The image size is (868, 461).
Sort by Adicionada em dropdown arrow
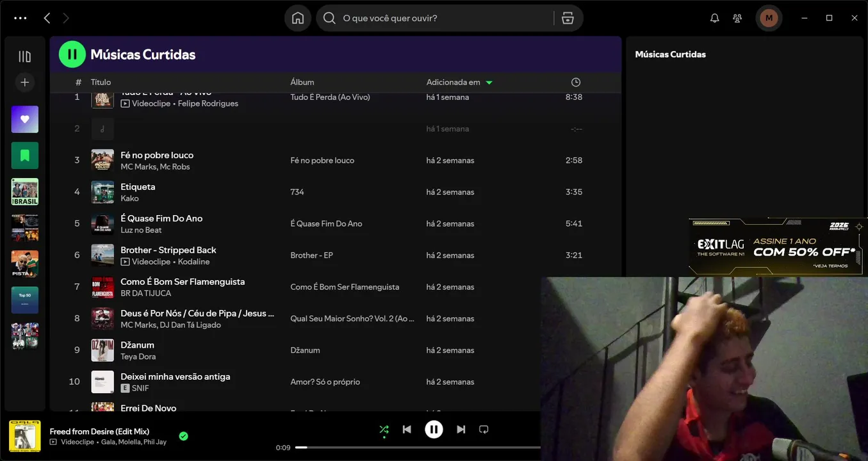tap(489, 83)
